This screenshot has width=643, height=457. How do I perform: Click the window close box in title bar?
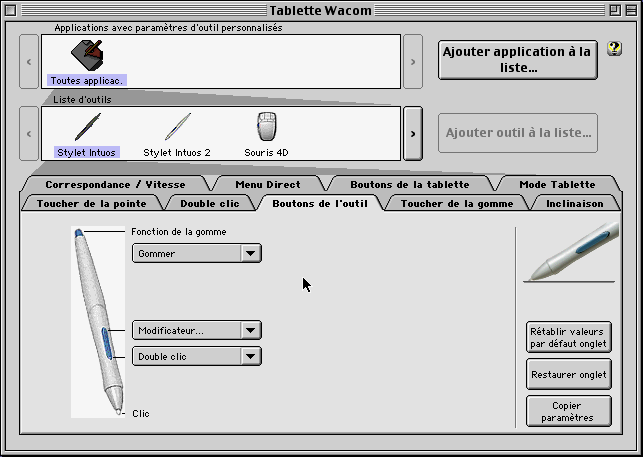click(x=11, y=10)
